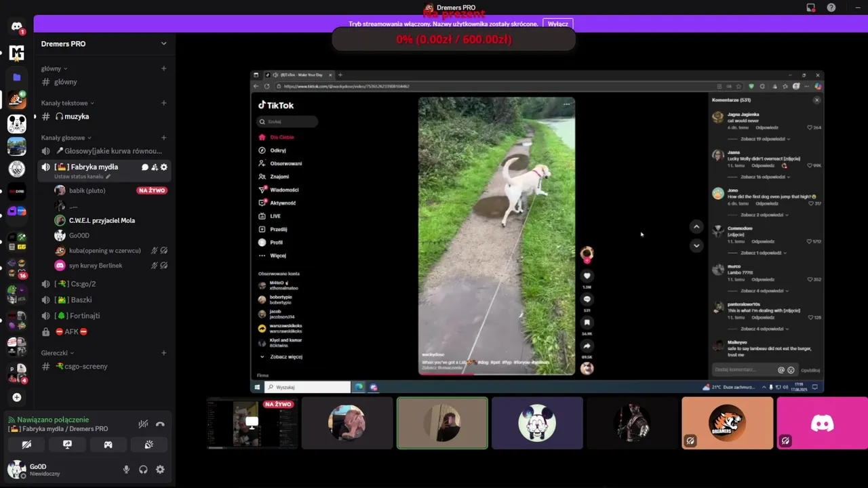
Task: Open the purple server folder icon
Action: [x=17, y=77]
